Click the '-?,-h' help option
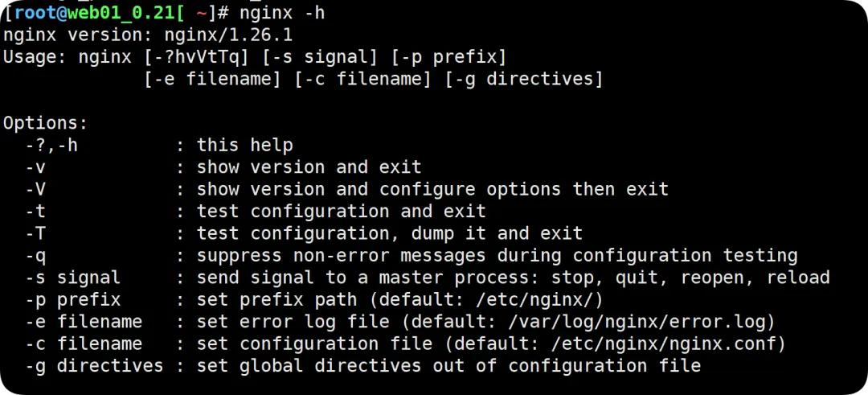The image size is (868, 395). [51, 146]
